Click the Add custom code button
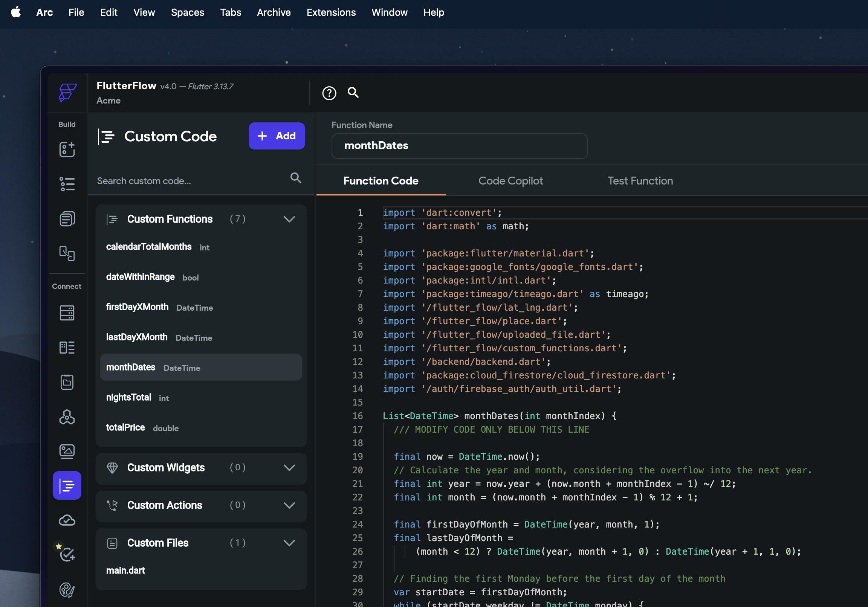This screenshot has width=868, height=607. [277, 136]
